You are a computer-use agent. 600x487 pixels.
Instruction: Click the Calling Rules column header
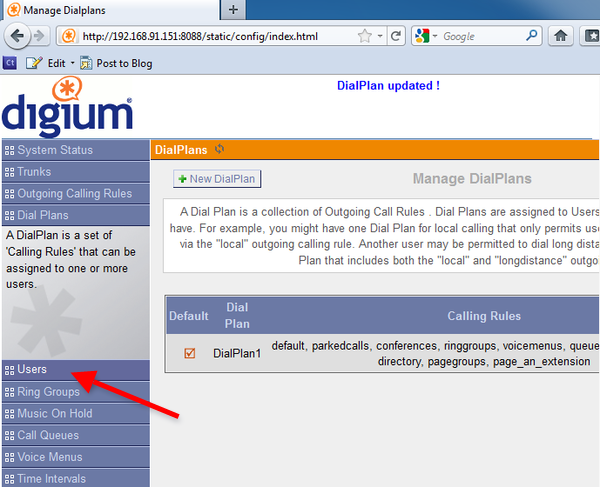click(484, 316)
